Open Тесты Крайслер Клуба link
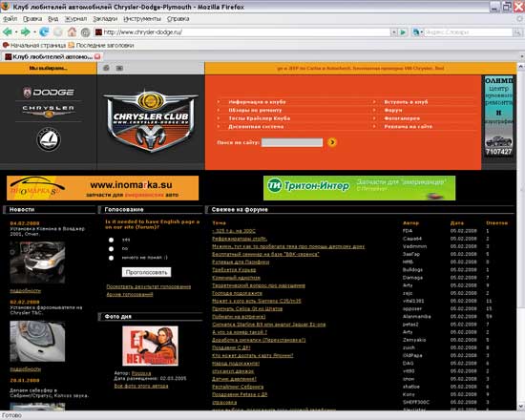525x420 pixels. (x=260, y=118)
